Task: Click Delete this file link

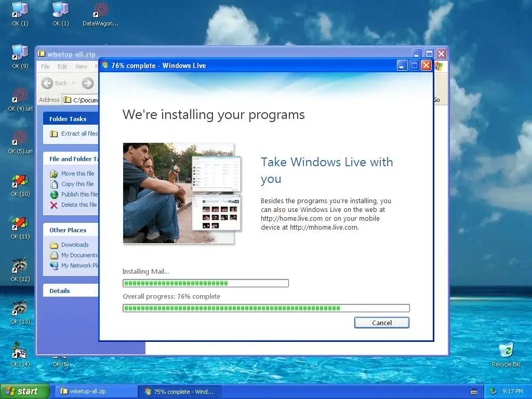Action: [x=79, y=205]
